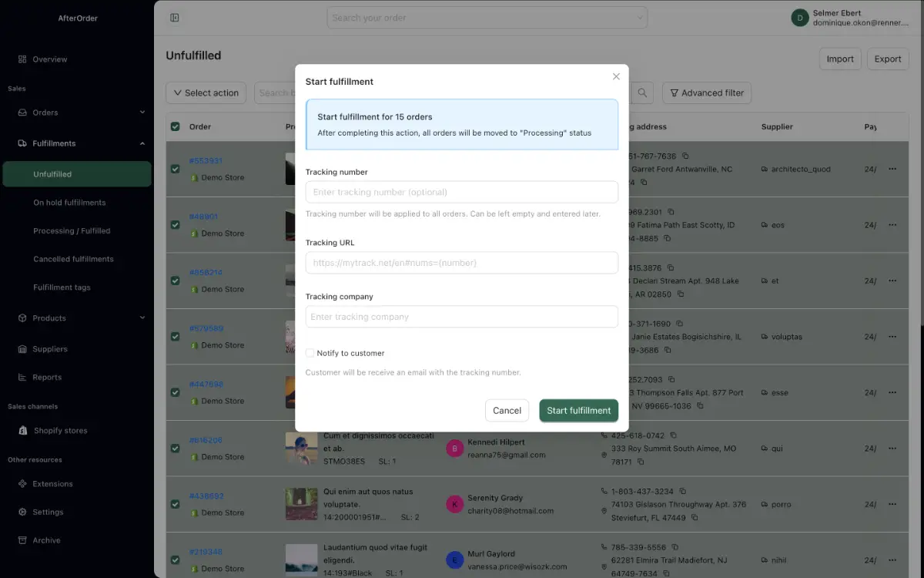Collapse the Fulfillments sidebar section
This screenshot has width=924, height=578.
142,143
